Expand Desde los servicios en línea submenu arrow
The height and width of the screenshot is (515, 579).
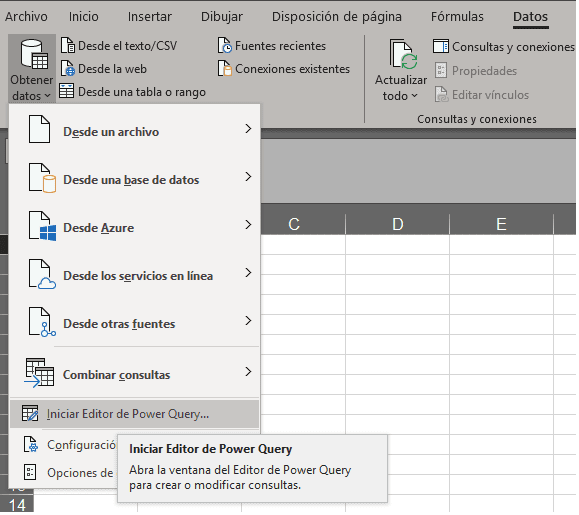pos(249,273)
